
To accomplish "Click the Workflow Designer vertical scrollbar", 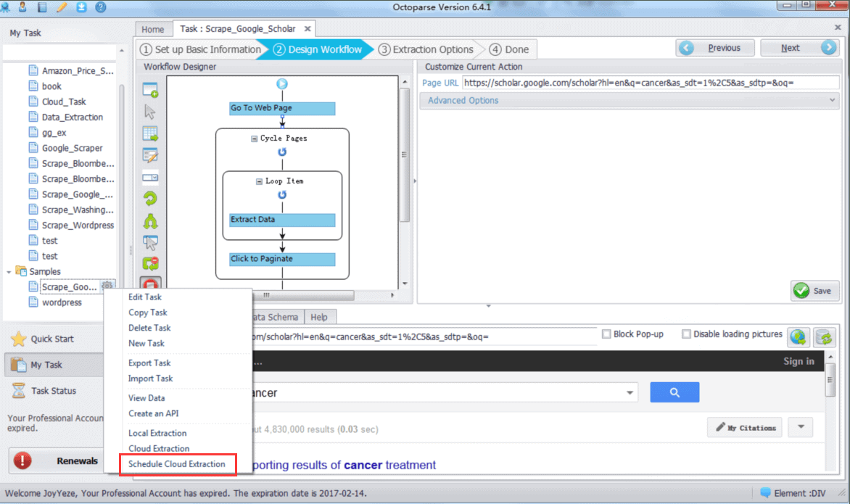I will (x=405, y=154).
